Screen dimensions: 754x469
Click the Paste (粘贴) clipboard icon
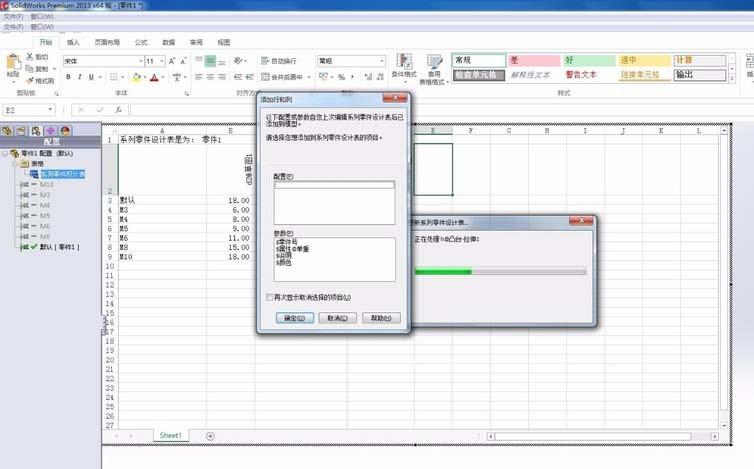[x=13, y=62]
